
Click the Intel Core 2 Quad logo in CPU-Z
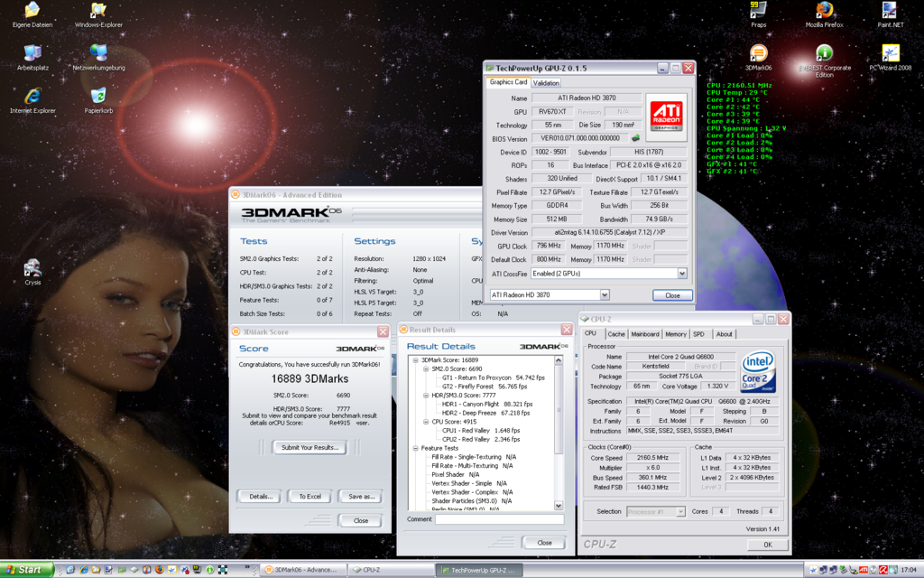tap(758, 371)
